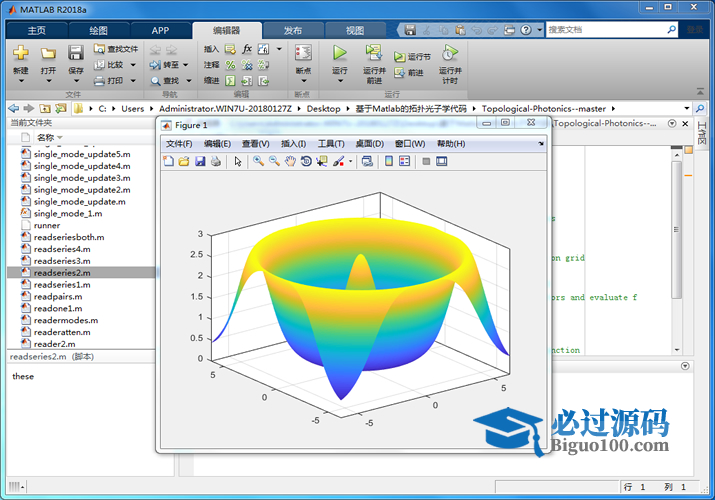The height and width of the screenshot is (500, 715).
Task: Click Run and Time (运行并计时) icon
Action: point(450,53)
